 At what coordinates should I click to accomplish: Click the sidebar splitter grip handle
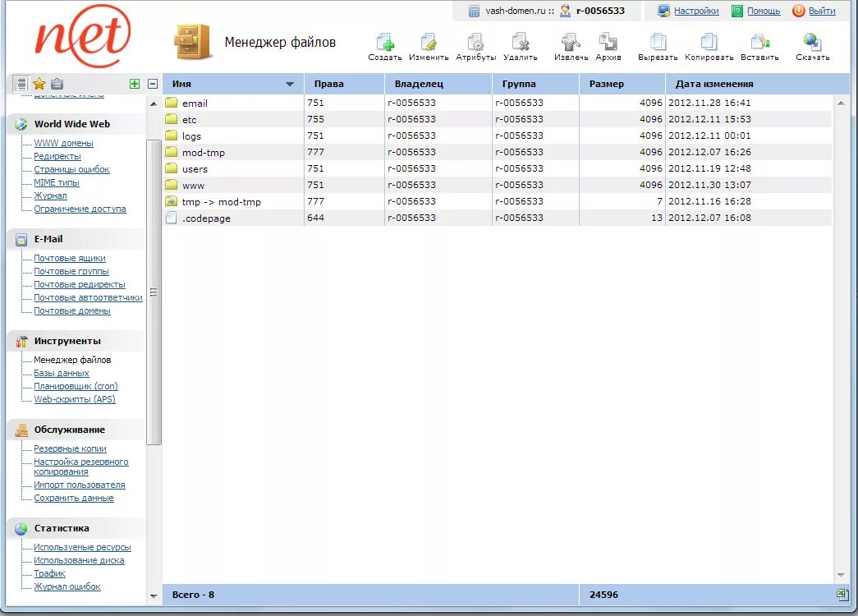tap(154, 292)
